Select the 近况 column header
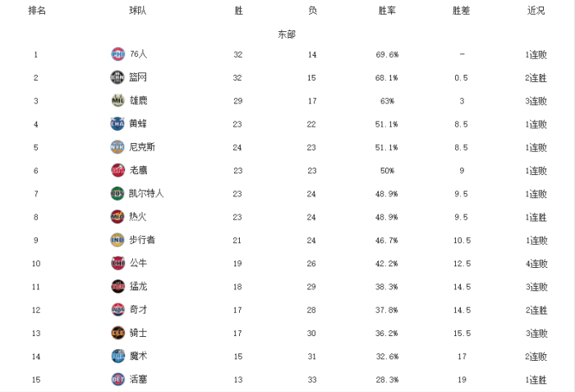 pos(536,12)
